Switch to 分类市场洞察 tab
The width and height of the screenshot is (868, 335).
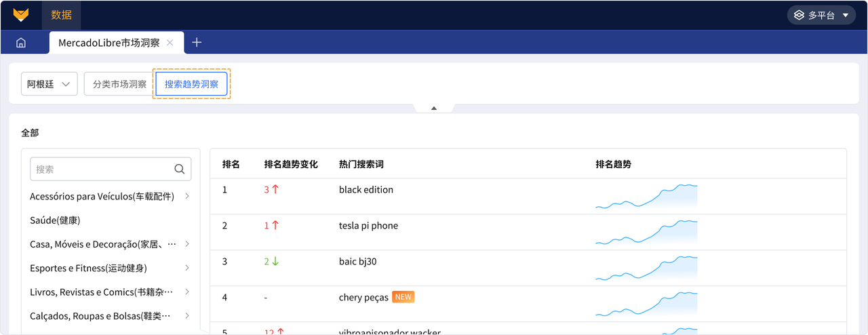tap(119, 84)
